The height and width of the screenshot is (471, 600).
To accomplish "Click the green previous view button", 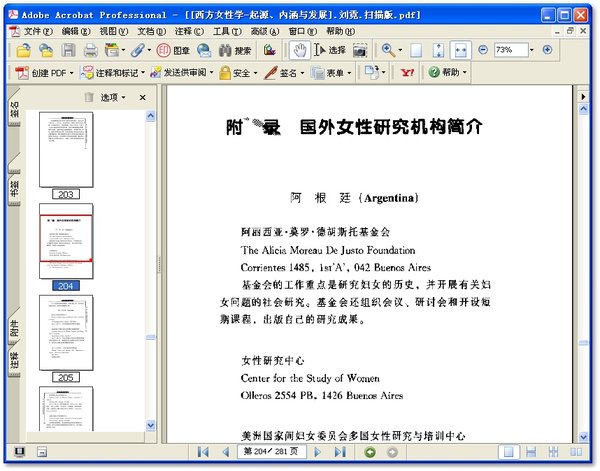I will tap(370, 452).
